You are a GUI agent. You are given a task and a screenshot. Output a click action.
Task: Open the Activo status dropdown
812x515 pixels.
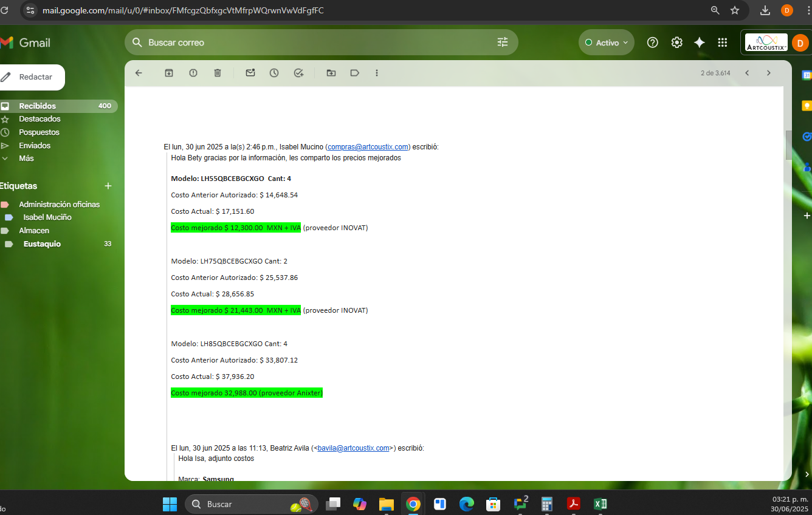(x=607, y=43)
